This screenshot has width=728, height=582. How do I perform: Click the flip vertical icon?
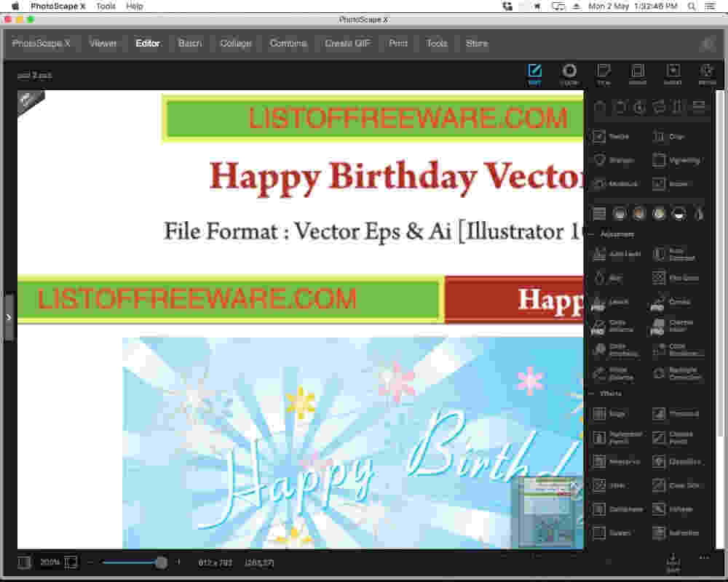[678, 107]
